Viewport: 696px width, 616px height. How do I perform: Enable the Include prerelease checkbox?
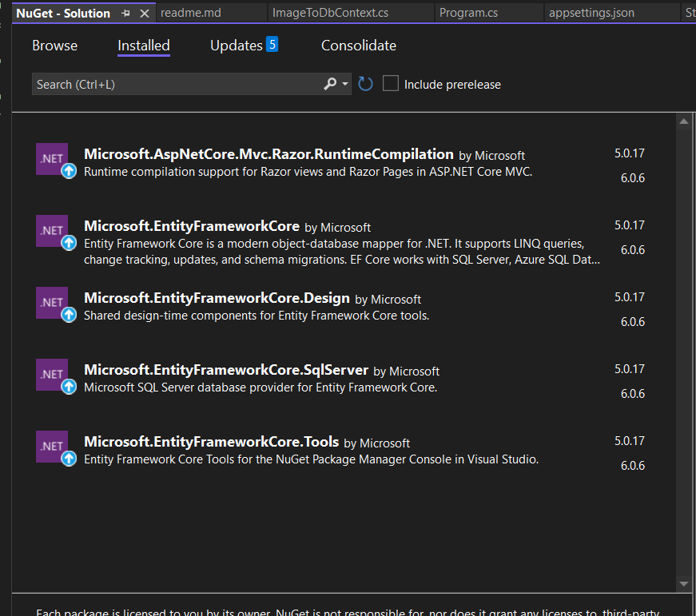click(x=390, y=83)
